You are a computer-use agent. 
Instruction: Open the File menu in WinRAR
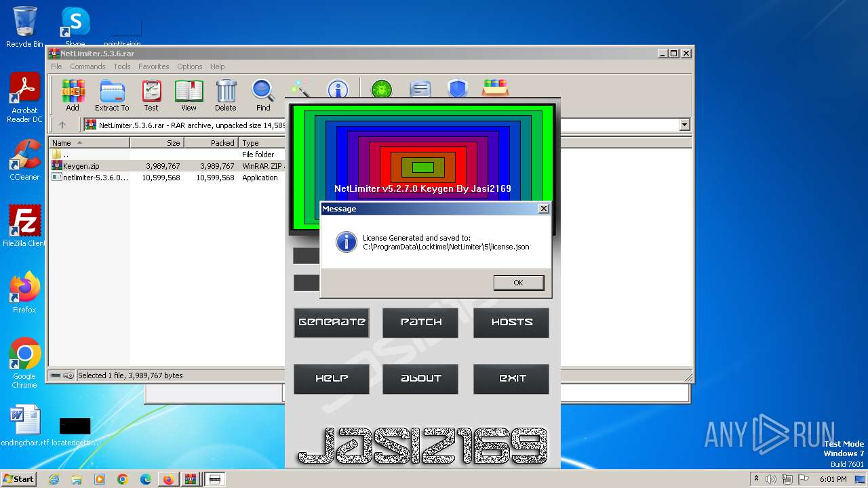pyautogui.click(x=56, y=66)
